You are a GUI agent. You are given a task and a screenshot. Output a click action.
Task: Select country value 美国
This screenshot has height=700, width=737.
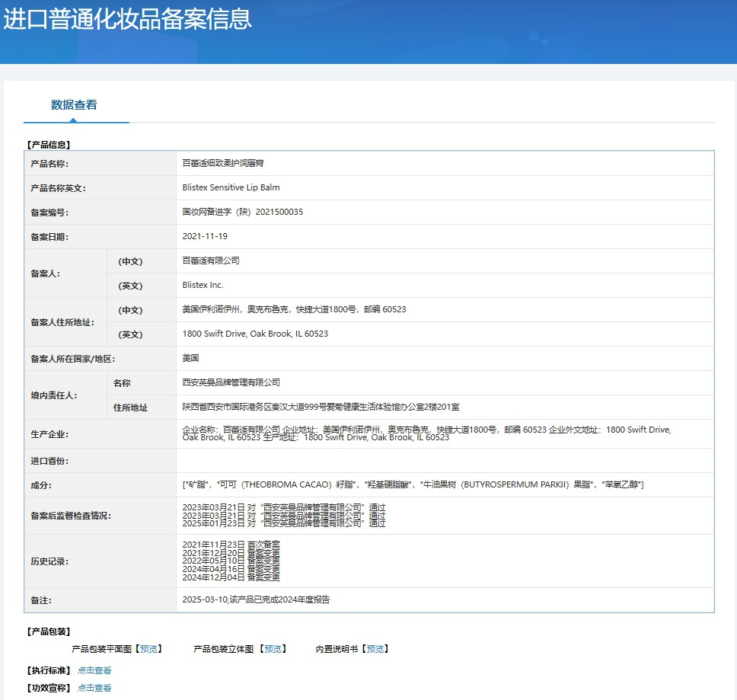(190, 358)
